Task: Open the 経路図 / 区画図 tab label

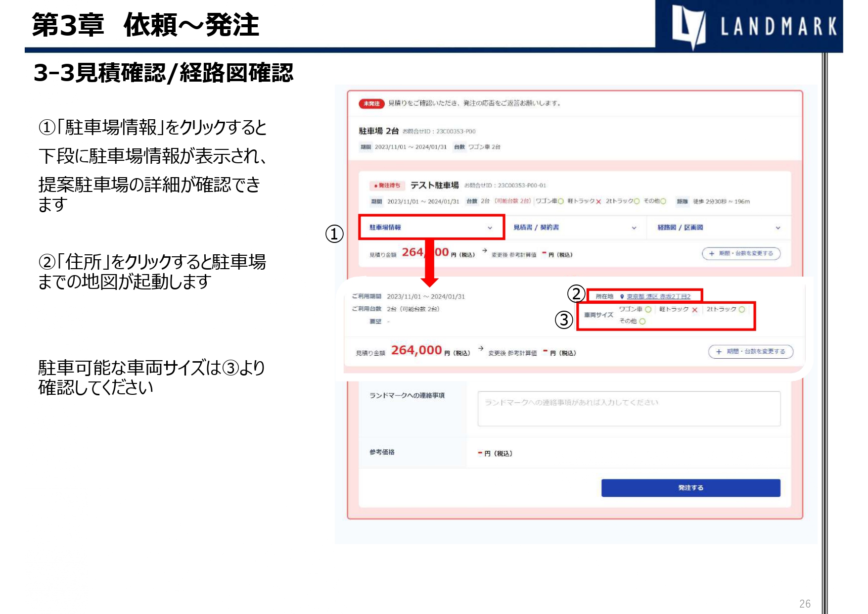Action: coord(680,228)
